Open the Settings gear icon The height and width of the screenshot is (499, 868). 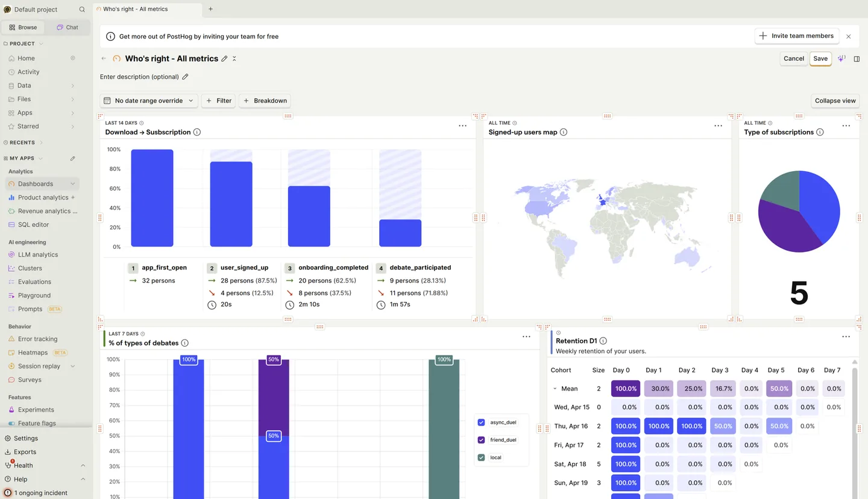pyautogui.click(x=8, y=439)
